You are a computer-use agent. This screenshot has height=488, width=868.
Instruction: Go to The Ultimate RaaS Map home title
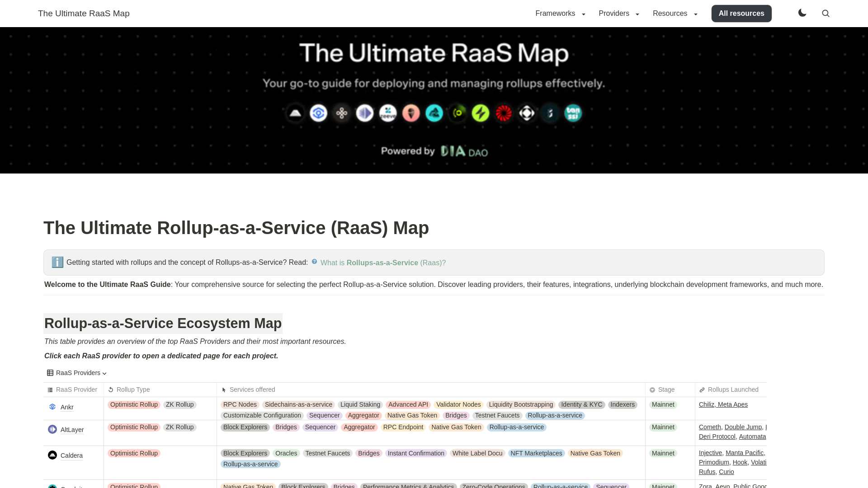click(x=84, y=14)
